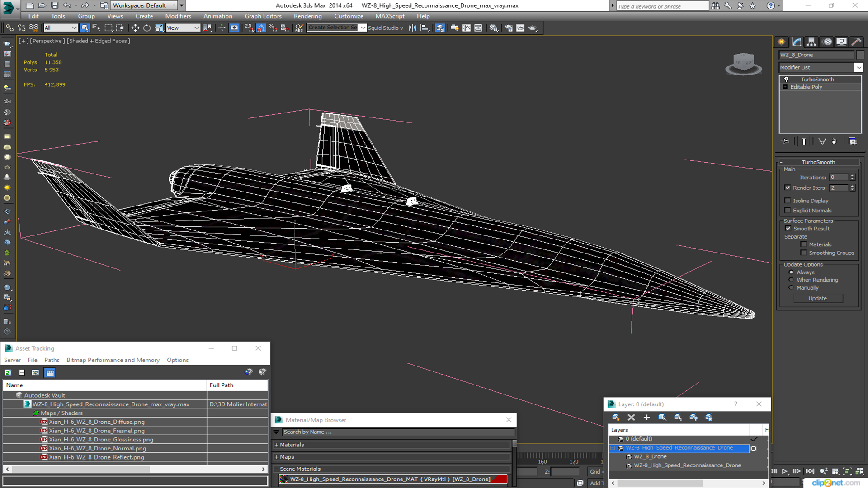Open the Modifier List dropdown
Viewport: 868px width, 488px height.
[x=859, y=67]
